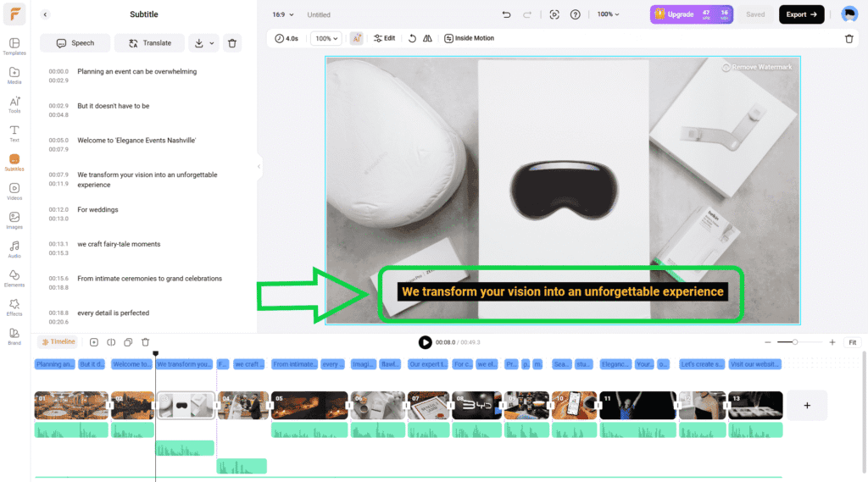The height and width of the screenshot is (482, 868).
Task: Open the AI Tools sidebar panel
Action: coord(14,104)
